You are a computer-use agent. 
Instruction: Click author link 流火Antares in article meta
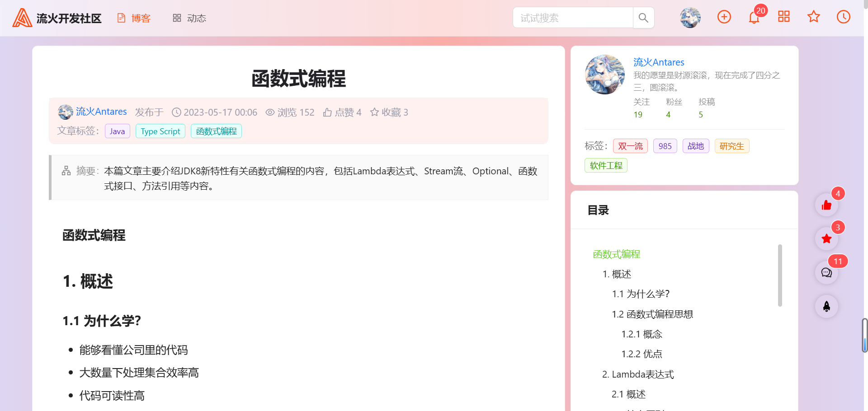(101, 112)
